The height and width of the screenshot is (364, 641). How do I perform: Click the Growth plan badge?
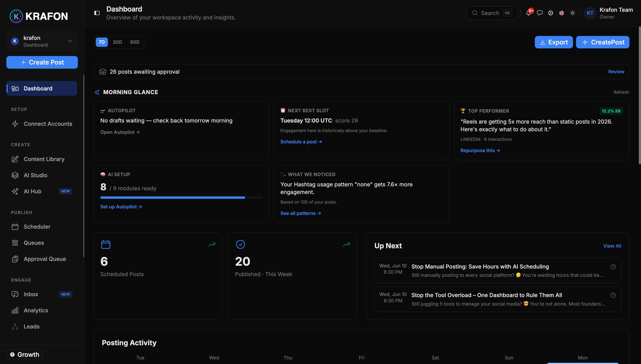pos(24,354)
